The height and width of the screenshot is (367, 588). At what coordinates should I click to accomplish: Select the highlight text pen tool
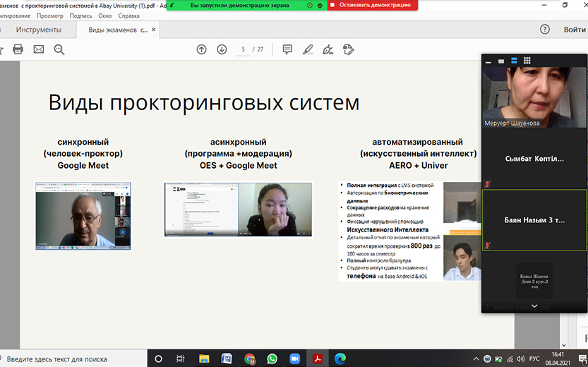coord(308,49)
